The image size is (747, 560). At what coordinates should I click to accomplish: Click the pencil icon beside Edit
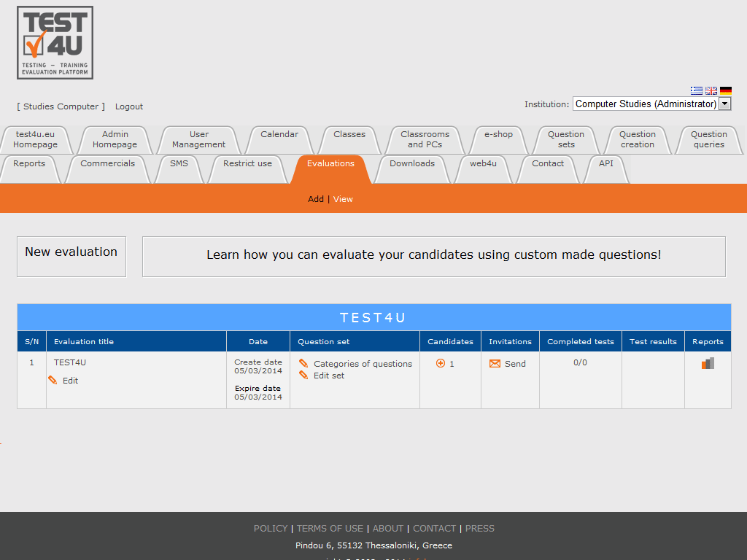53,380
